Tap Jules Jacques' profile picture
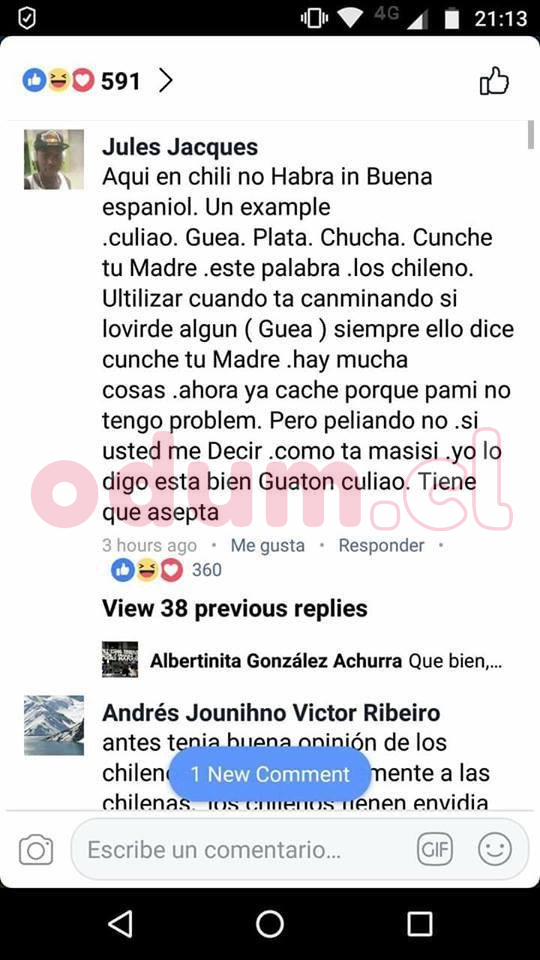The width and height of the screenshot is (540, 960). [x=54, y=159]
